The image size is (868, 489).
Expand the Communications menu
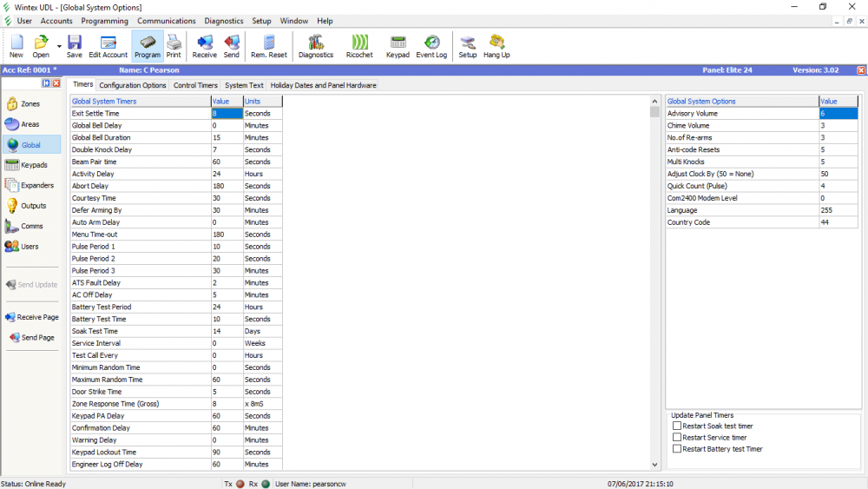coord(167,21)
